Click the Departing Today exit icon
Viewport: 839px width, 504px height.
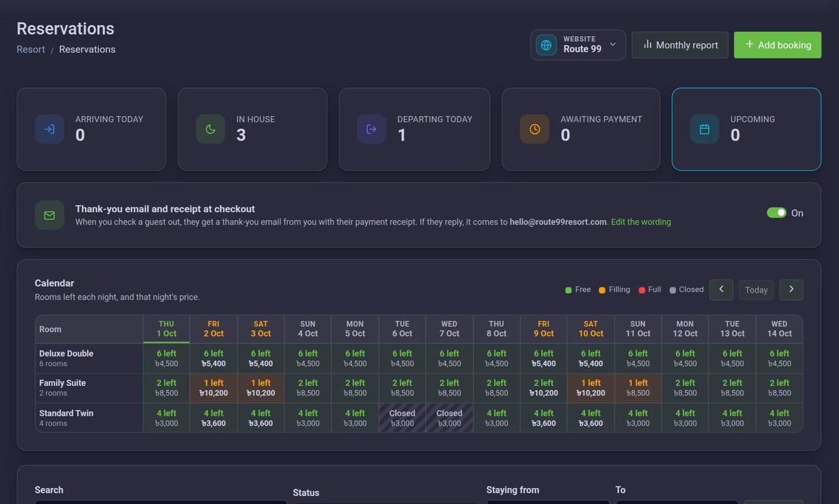372,129
